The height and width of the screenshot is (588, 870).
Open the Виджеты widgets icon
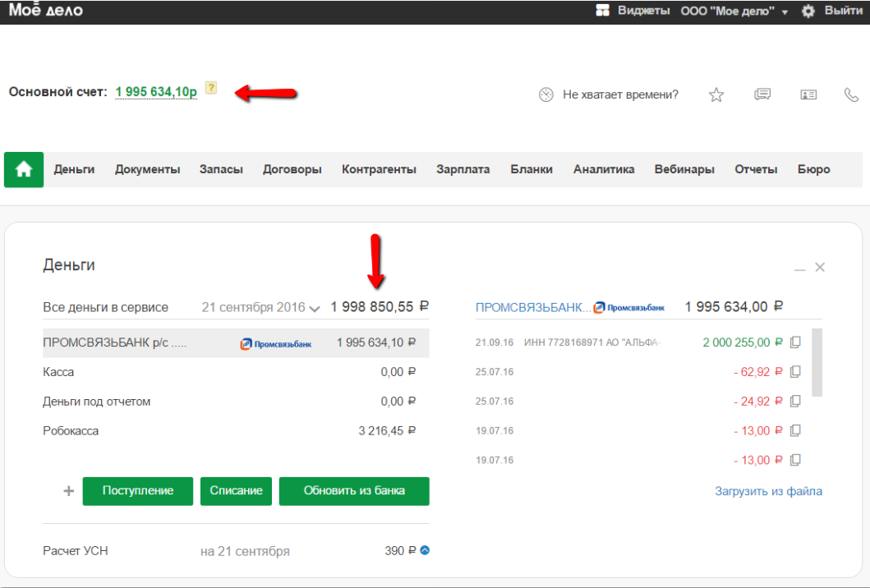[602, 11]
